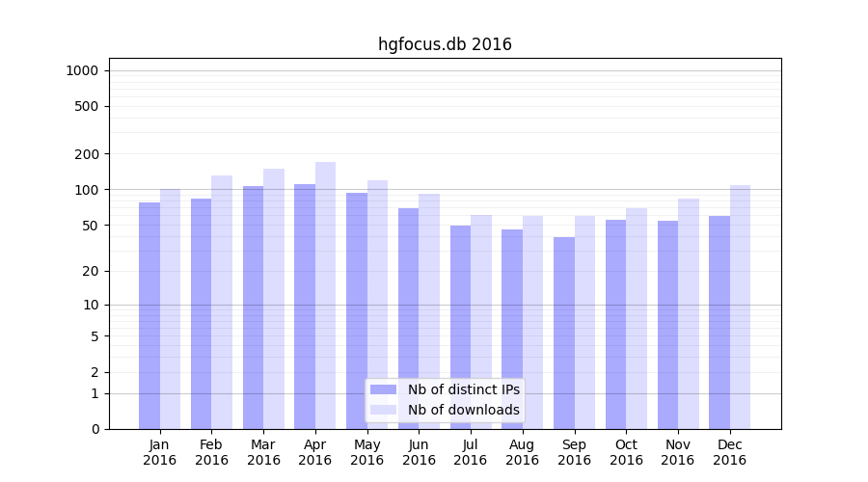Select the Nb of downloads legend label
868x482 pixels.
click(x=463, y=410)
